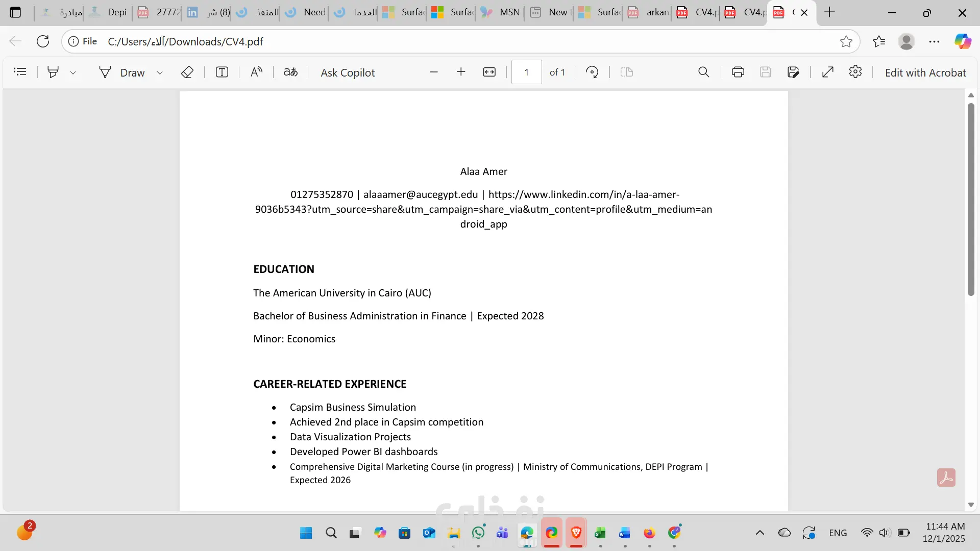The height and width of the screenshot is (551, 980).
Task: Toggle the Add text tool
Action: point(222,72)
